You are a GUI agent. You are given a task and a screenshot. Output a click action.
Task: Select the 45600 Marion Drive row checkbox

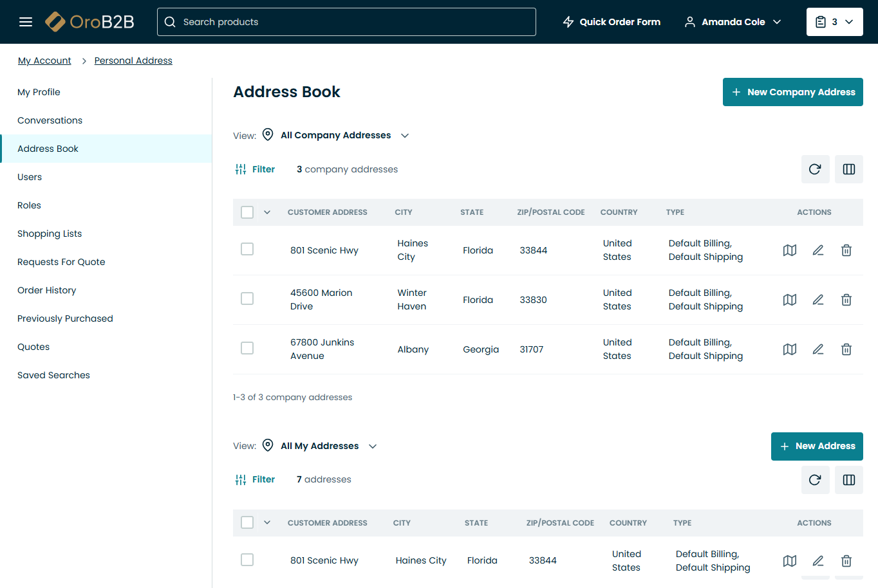247,299
